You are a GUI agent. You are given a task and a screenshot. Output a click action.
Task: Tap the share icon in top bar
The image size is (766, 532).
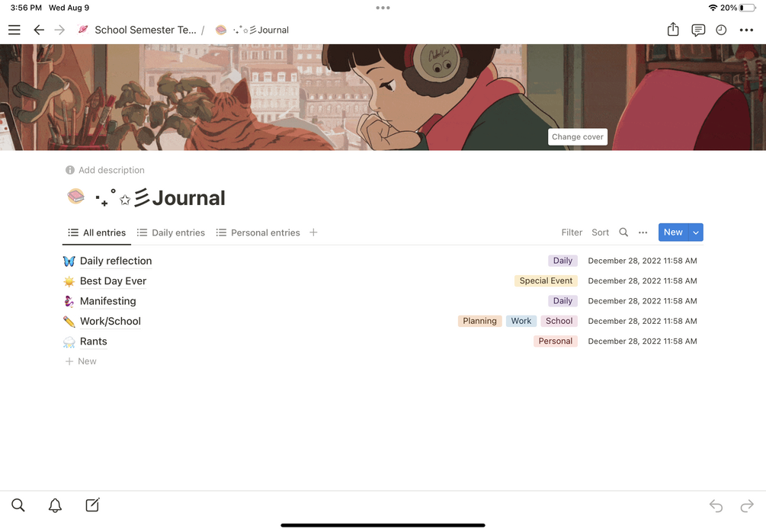[673, 29]
